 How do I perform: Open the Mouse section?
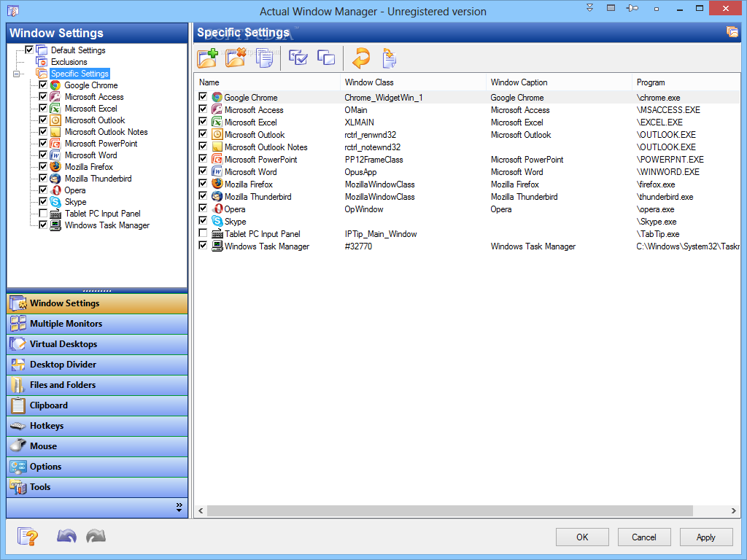tap(97, 447)
